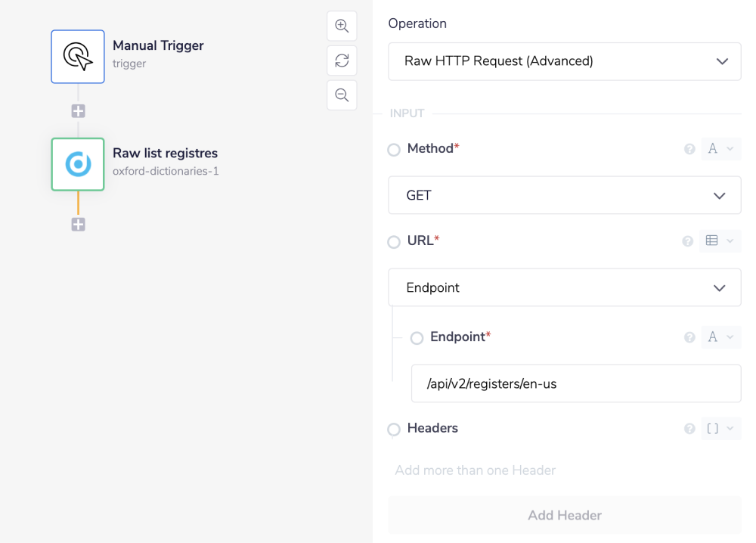Click the zoom out magnifier icon
This screenshot has width=756, height=543.
[x=342, y=95]
